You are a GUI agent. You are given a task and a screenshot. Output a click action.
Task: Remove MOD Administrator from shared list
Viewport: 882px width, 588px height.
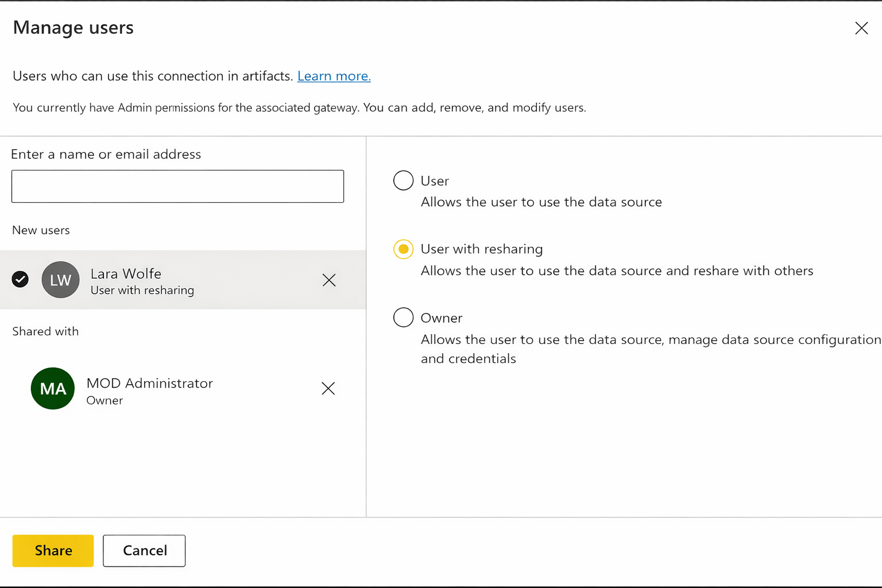328,389
